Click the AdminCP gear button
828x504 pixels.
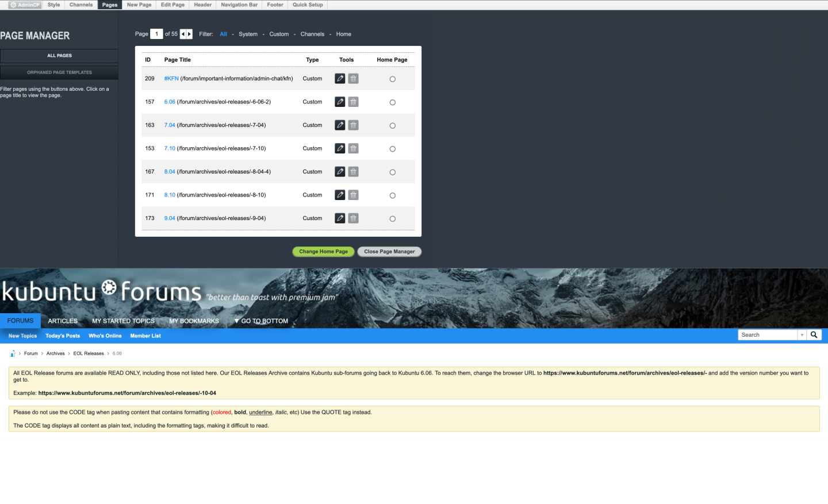25,5
